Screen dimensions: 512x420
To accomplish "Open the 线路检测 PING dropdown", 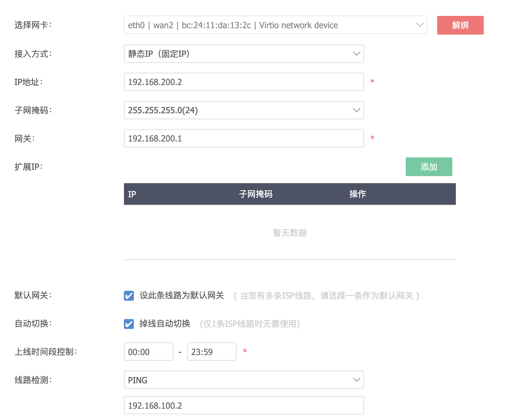I will (244, 380).
